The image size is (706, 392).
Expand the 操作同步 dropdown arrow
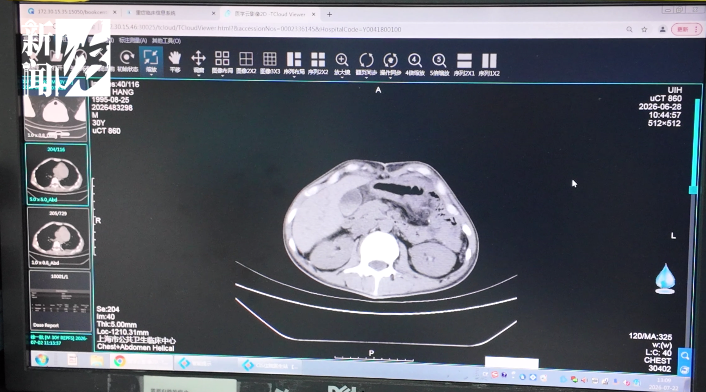coord(390,77)
